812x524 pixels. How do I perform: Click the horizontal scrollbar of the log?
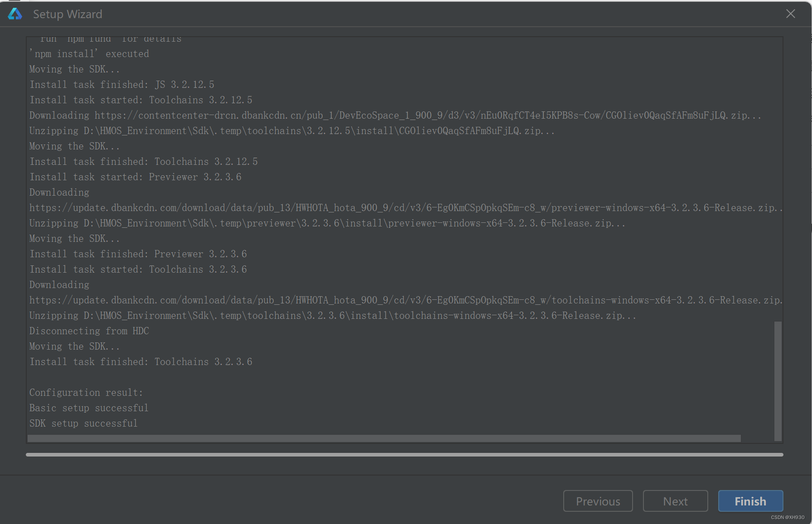384,438
